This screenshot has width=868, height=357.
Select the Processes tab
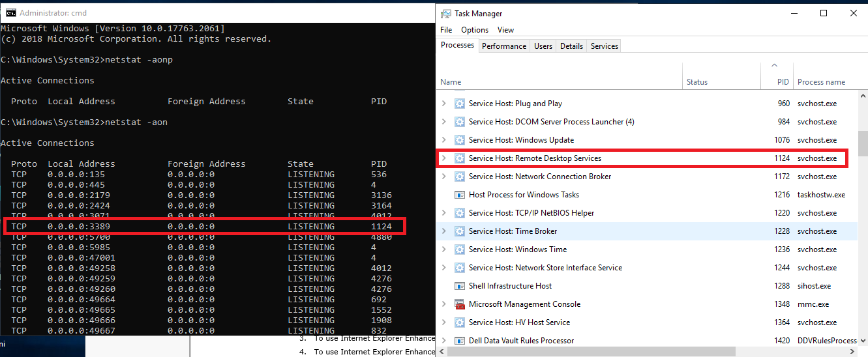pyautogui.click(x=457, y=45)
